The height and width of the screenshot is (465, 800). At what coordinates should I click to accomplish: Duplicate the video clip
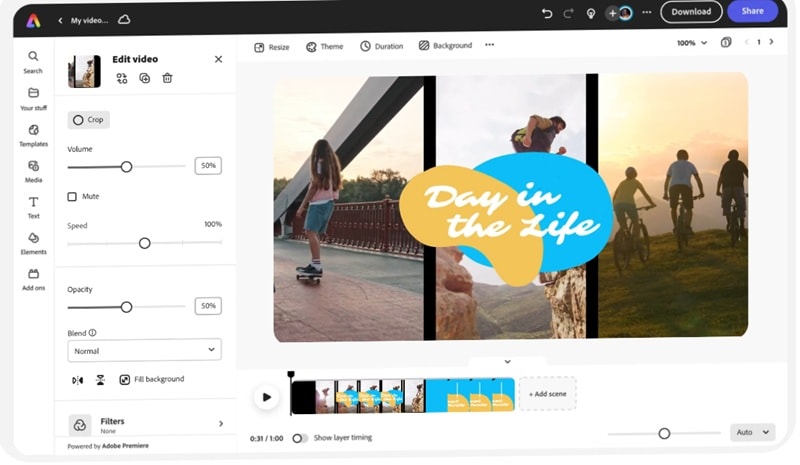(x=144, y=78)
